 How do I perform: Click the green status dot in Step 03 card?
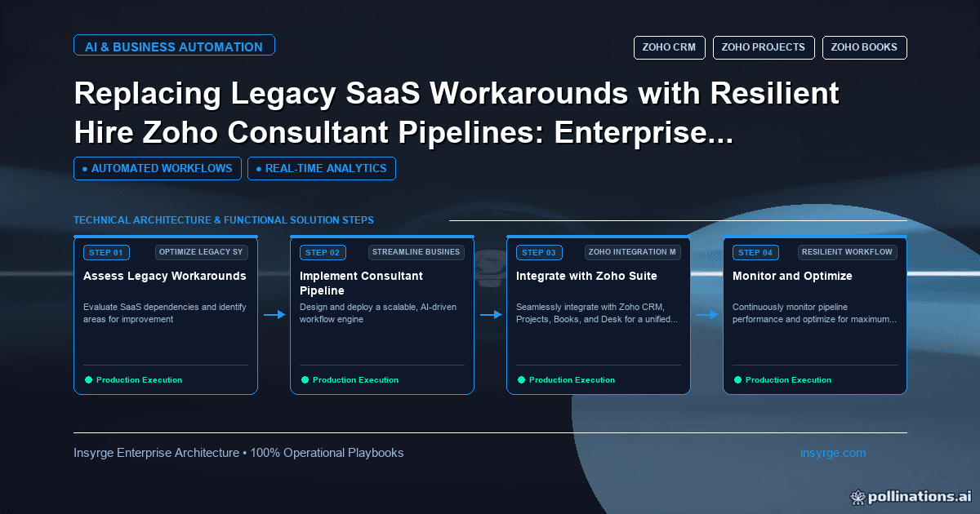(521, 379)
